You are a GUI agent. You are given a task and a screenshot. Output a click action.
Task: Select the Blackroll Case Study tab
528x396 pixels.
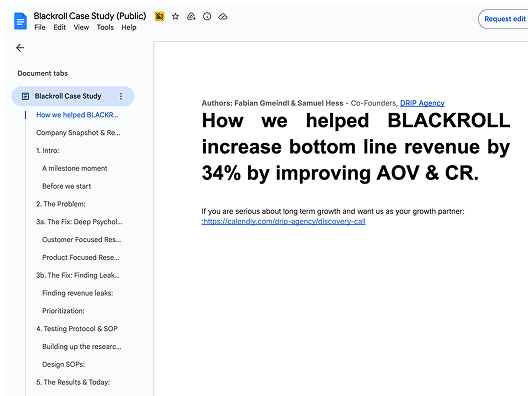pyautogui.click(x=73, y=96)
